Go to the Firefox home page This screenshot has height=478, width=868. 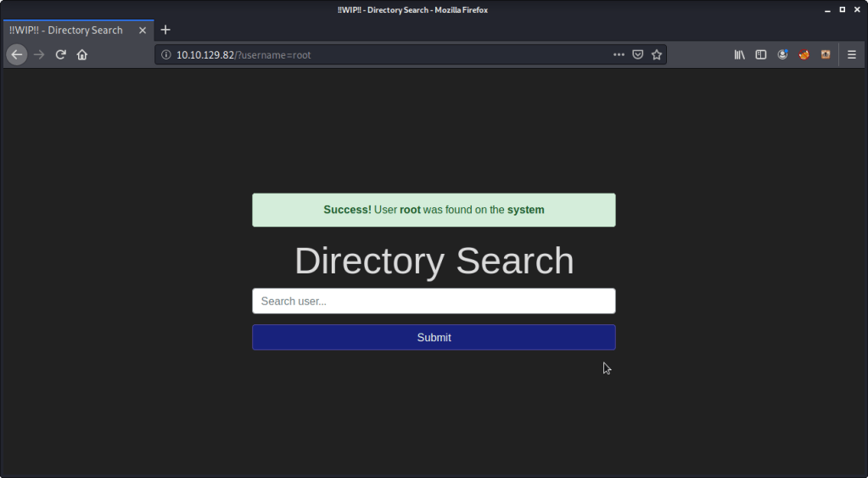click(82, 54)
